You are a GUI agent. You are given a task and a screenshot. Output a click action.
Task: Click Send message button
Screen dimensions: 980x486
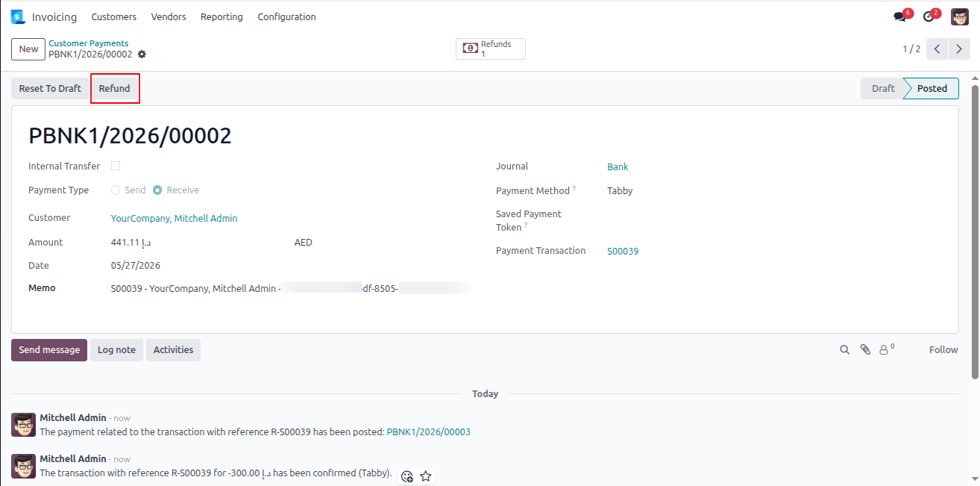49,350
